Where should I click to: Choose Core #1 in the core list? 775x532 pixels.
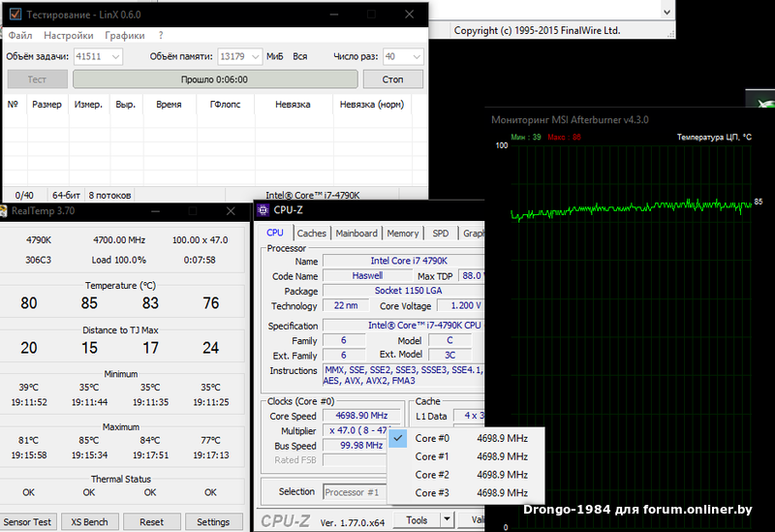point(432,456)
